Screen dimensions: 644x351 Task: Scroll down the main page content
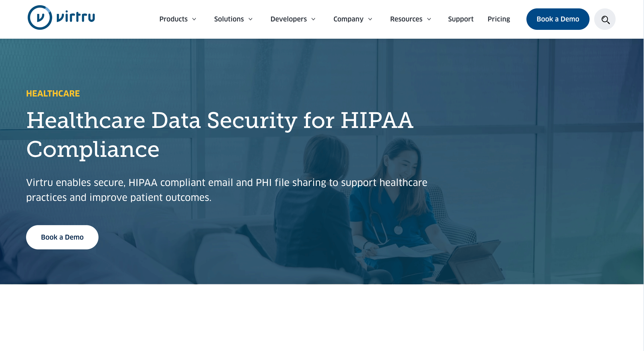[322, 324]
